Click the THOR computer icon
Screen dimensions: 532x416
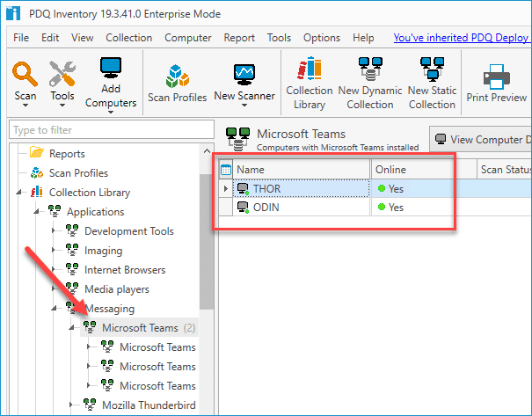coord(243,189)
